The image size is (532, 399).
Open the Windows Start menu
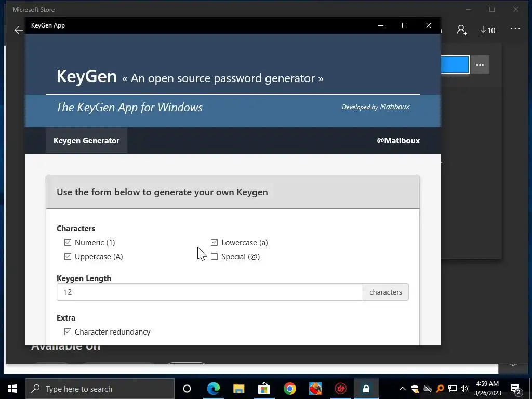click(12, 389)
